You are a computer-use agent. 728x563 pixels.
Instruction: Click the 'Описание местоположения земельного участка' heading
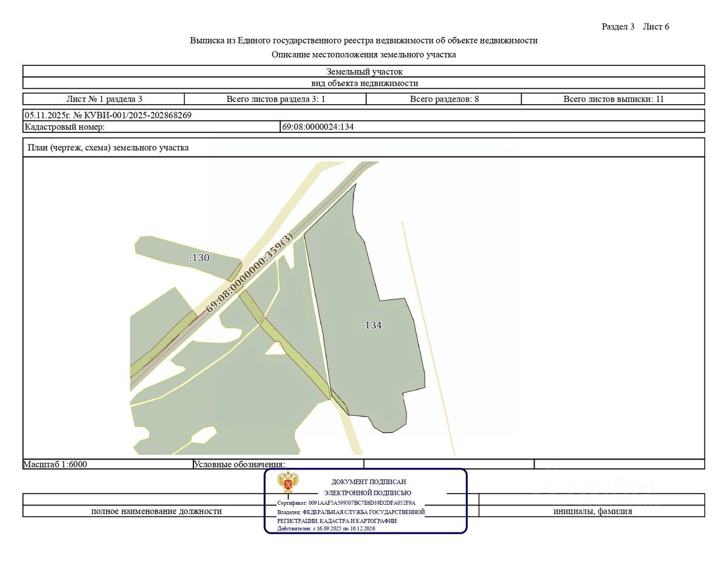tap(363, 55)
